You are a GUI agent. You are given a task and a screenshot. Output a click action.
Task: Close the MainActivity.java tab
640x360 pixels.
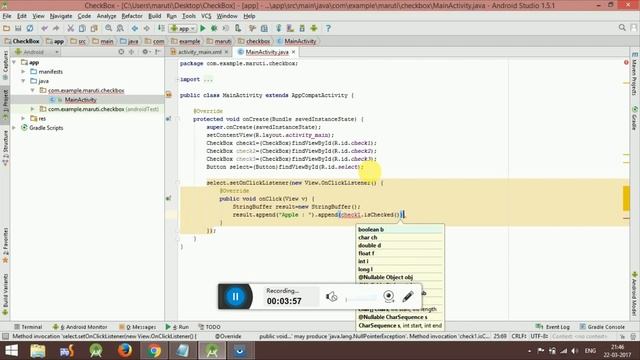coord(293,52)
